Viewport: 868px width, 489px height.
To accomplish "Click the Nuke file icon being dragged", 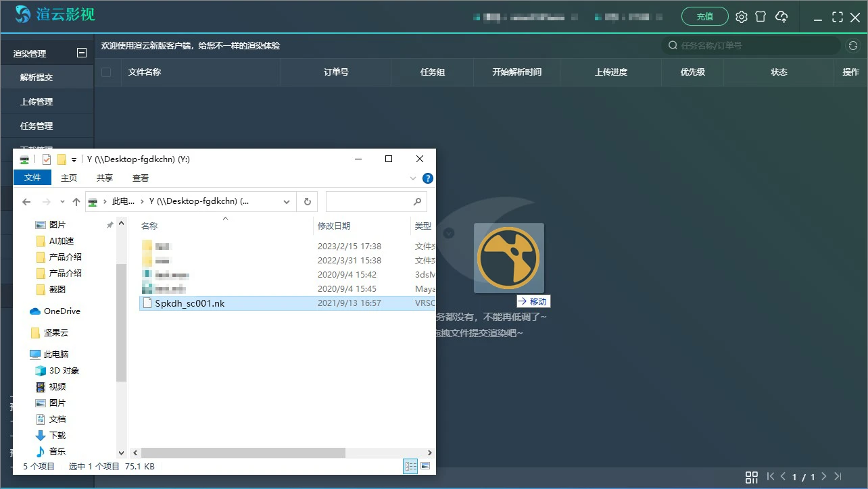I will (508, 258).
